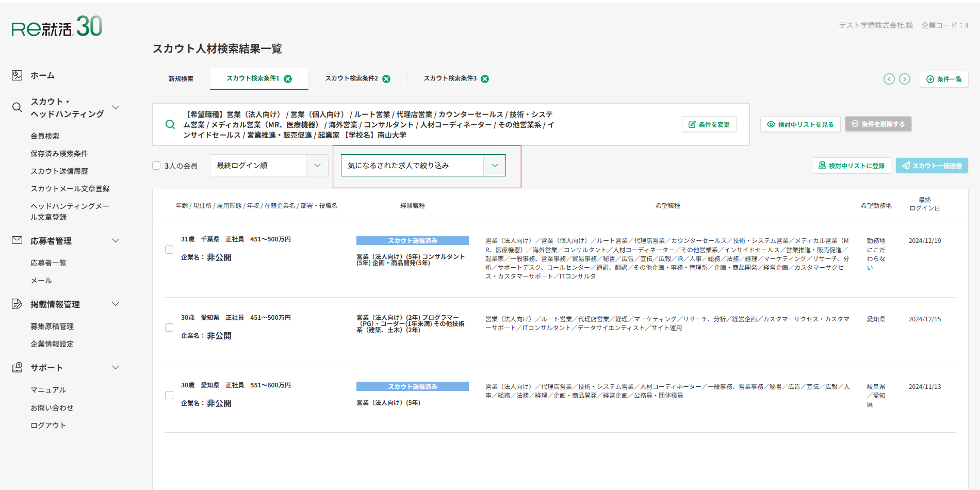Click the 希望職種 column header
The image size is (980, 490).
pyautogui.click(x=668, y=206)
